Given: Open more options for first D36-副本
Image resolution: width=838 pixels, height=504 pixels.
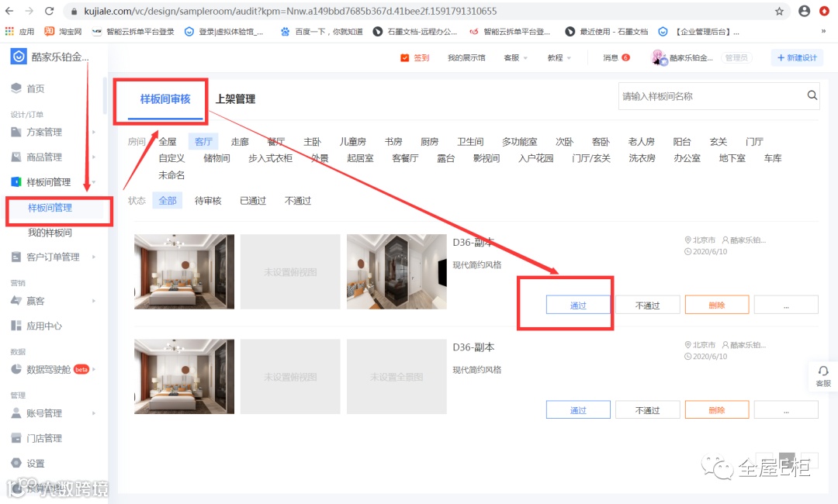Looking at the screenshot, I should click(x=786, y=305).
